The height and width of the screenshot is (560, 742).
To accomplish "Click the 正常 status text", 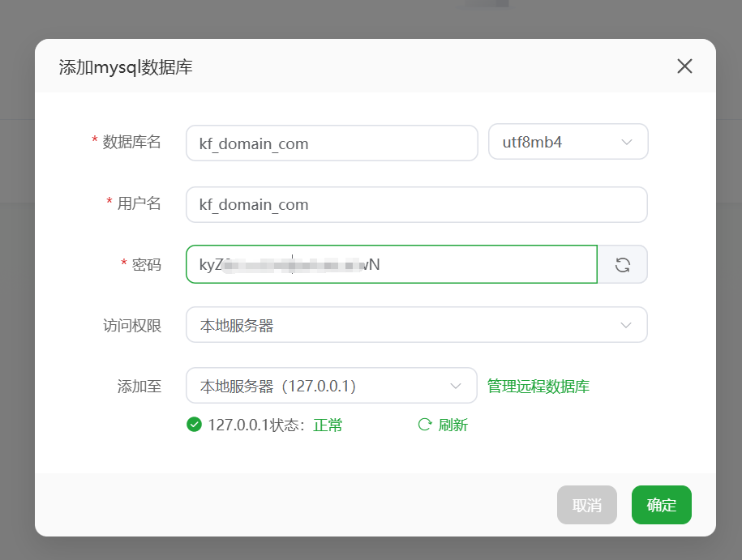I will 328,425.
